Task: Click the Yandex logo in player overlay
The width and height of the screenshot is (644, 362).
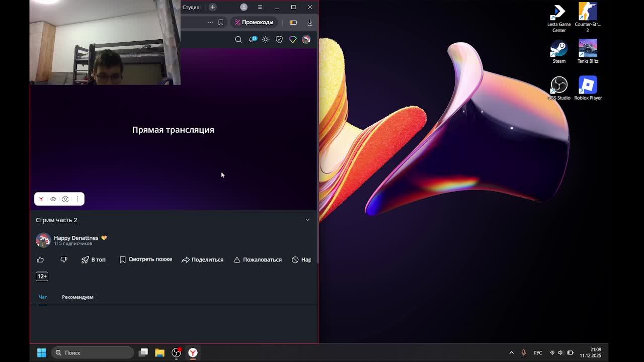Action: point(41,199)
